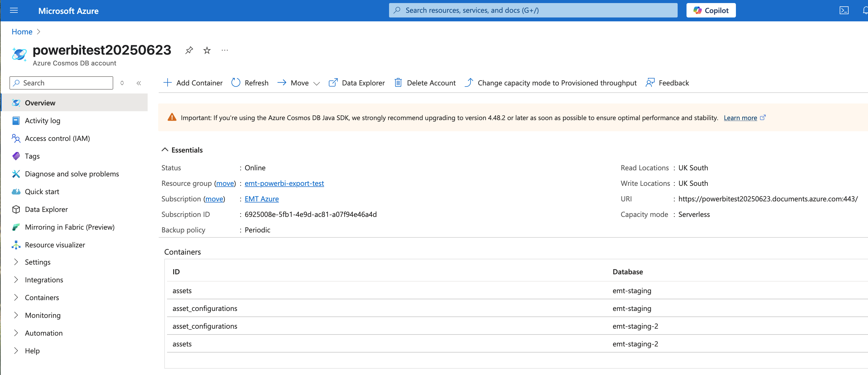868x375 pixels.
Task: Click the Add Container plus icon
Action: pos(168,83)
